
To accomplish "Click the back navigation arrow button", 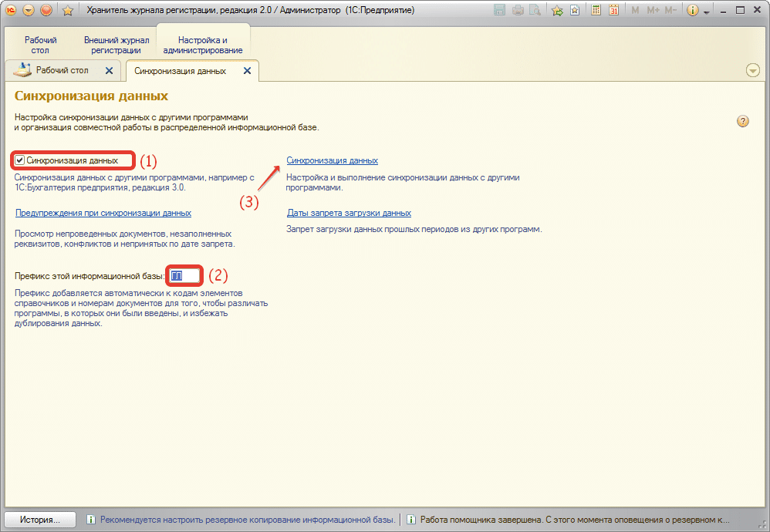I will pyautogui.click(x=29, y=10).
